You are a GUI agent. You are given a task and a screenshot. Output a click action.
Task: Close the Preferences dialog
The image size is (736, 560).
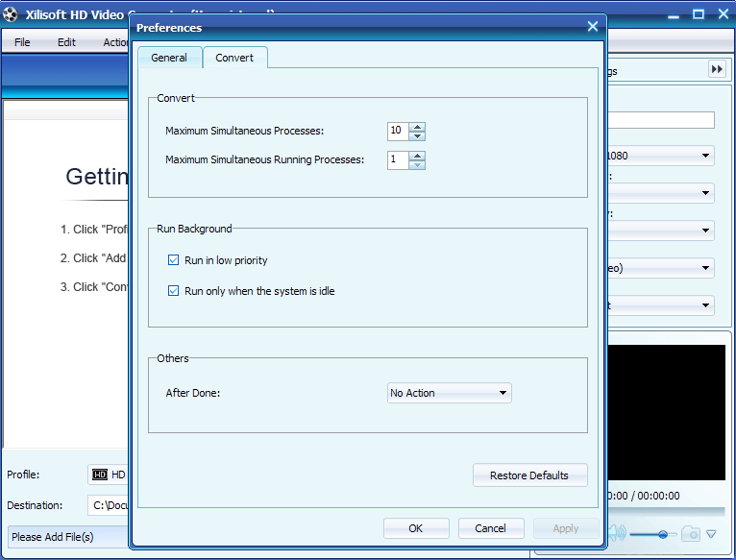(593, 27)
